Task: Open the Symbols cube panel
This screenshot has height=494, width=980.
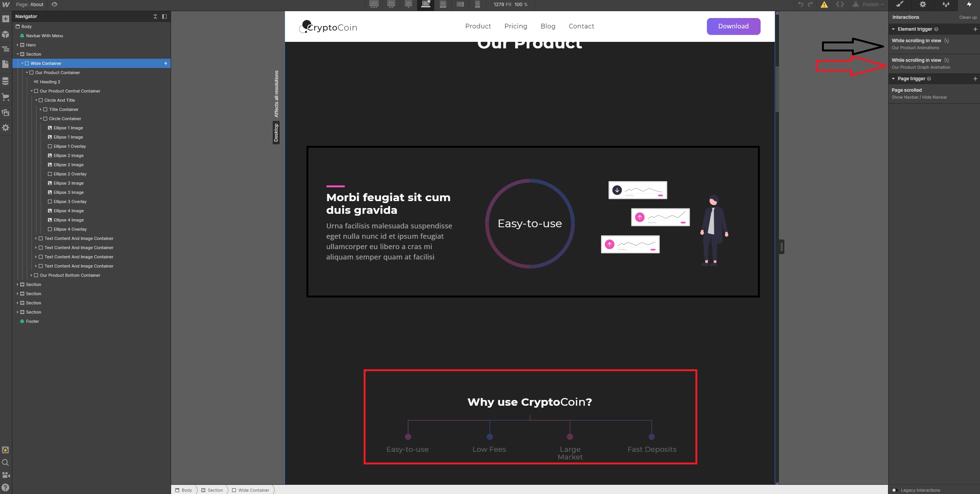Action: [x=6, y=34]
